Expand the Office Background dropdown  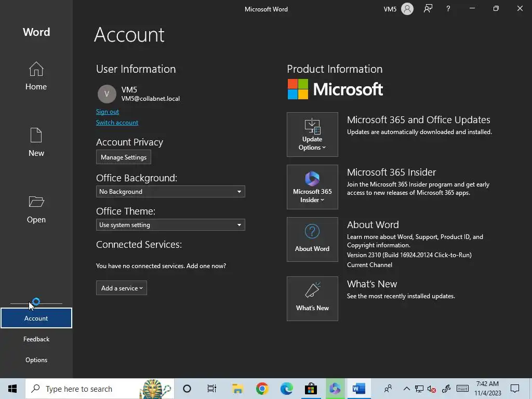point(170,191)
